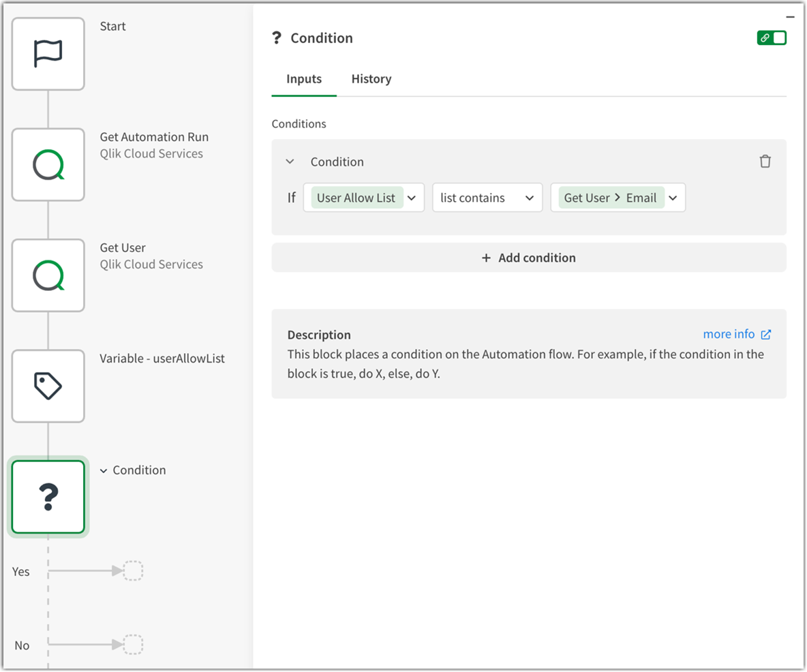Click the Description heading text
The image size is (807, 672).
pyautogui.click(x=319, y=335)
